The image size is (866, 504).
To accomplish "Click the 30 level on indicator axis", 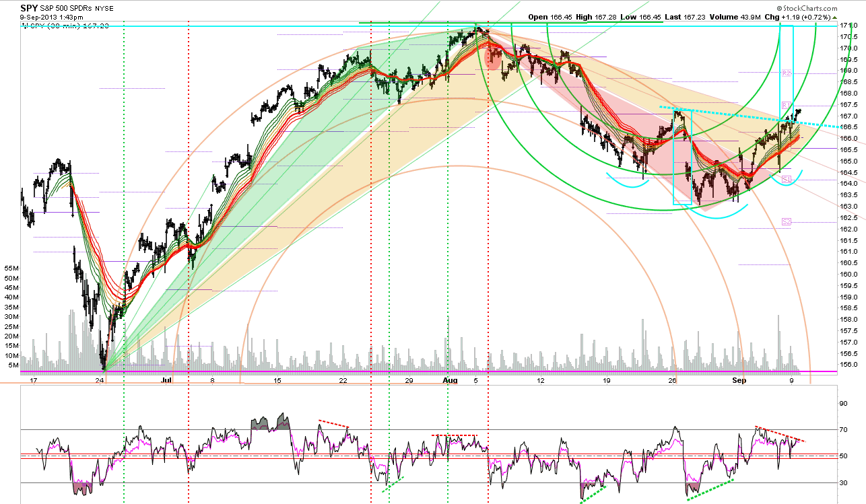I will point(842,482).
